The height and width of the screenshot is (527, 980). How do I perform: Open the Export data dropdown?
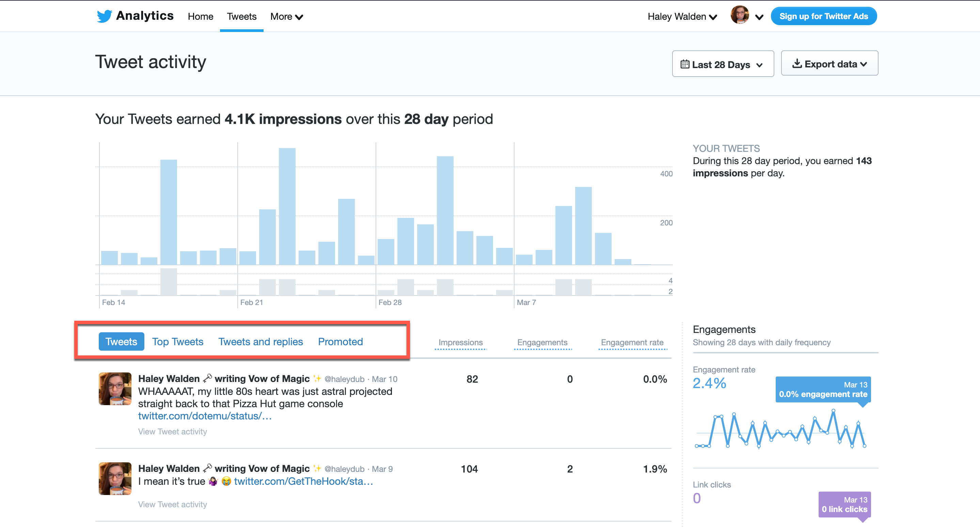pos(829,64)
